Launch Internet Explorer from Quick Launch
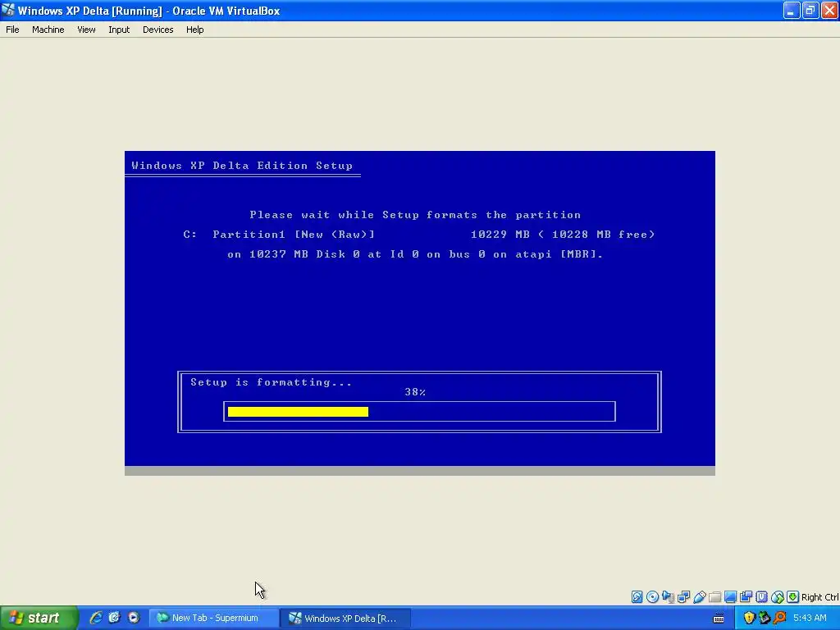 (96, 618)
